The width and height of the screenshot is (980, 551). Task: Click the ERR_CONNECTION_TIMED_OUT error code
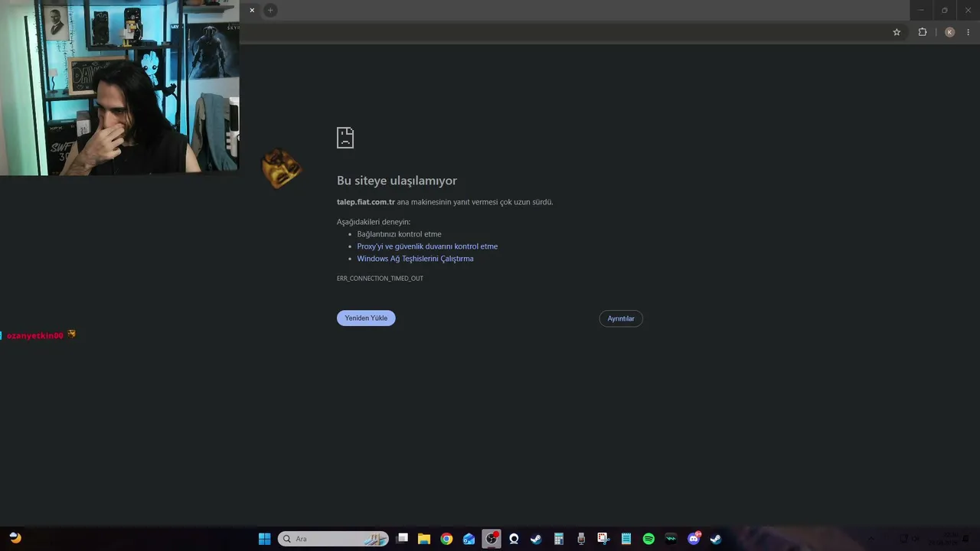(x=380, y=279)
